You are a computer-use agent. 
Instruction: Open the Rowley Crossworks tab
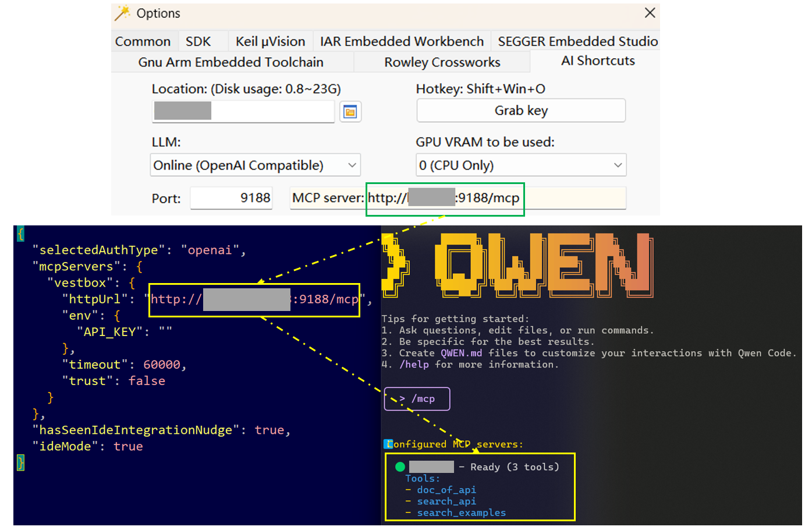(442, 62)
